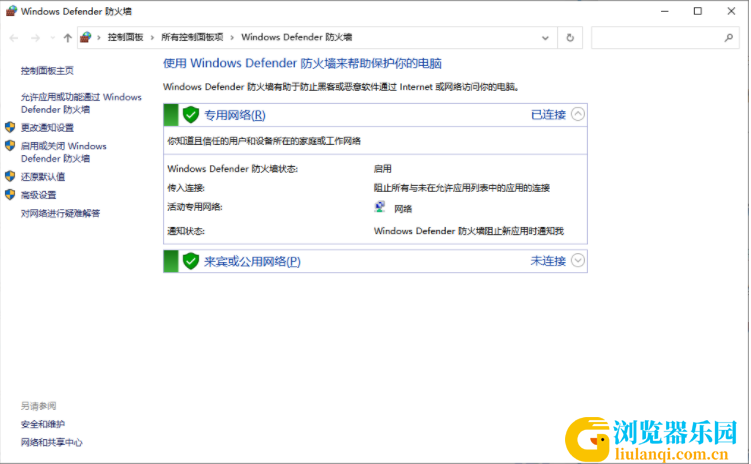Open recent locations dropdown arrow

52,38
